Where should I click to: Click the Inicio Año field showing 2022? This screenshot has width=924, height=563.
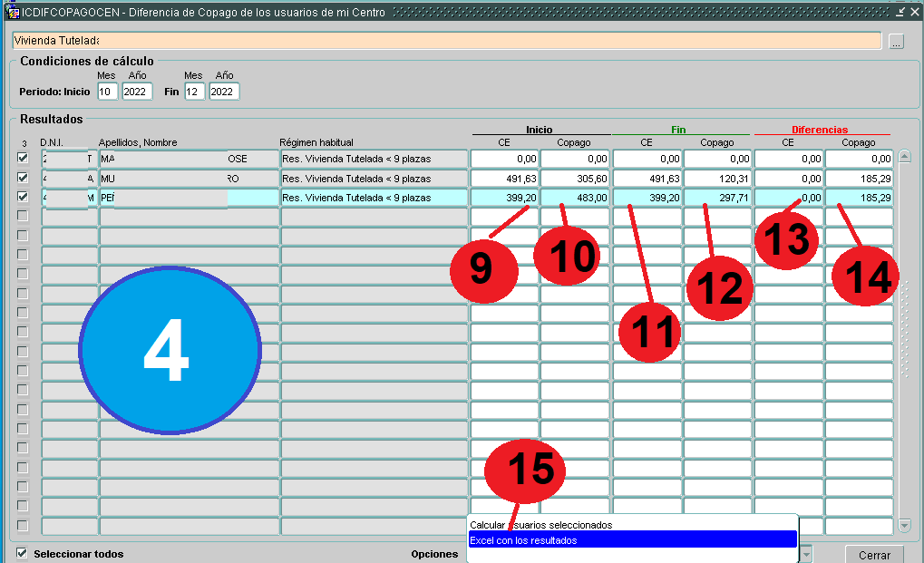click(137, 92)
